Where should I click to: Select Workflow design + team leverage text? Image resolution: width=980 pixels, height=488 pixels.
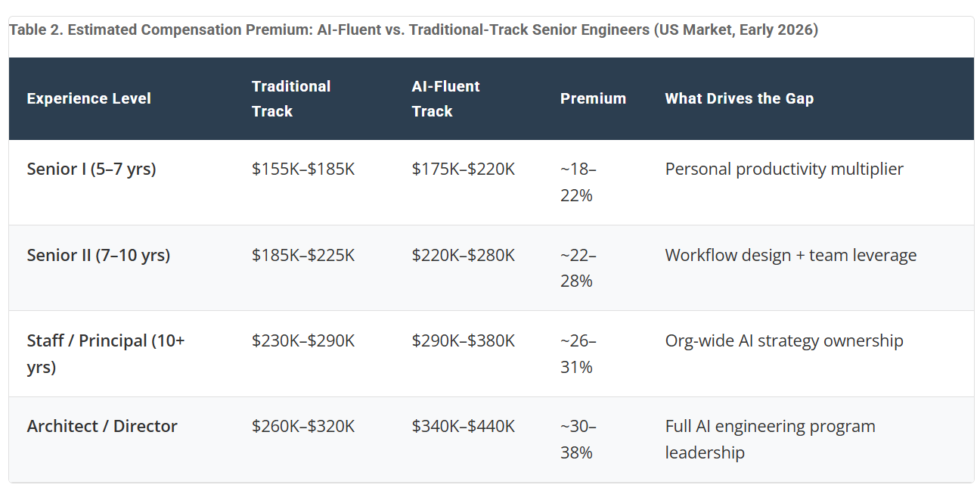tap(791, 255)
